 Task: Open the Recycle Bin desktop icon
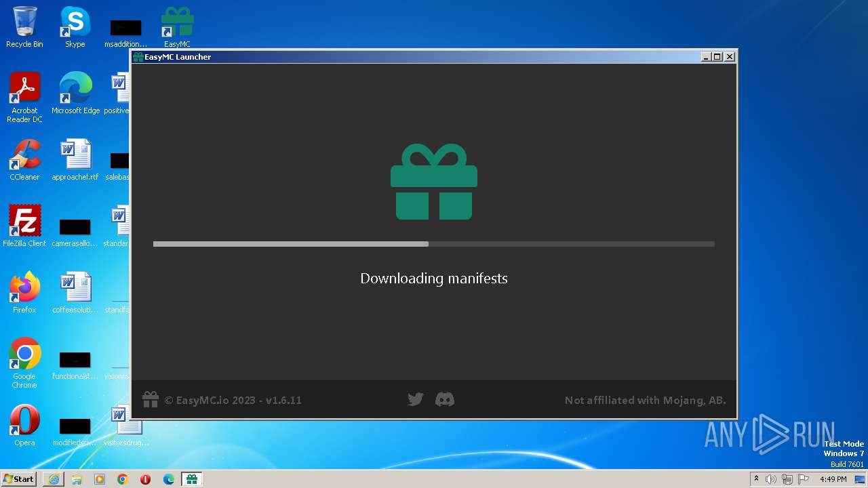[x=24, y=27]
